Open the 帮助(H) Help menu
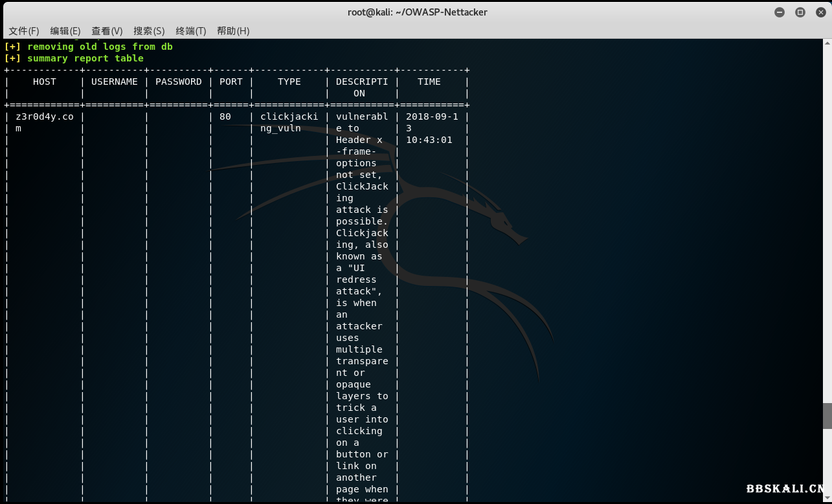The height and width of the screenshot is (504, 832). (233, 30)
